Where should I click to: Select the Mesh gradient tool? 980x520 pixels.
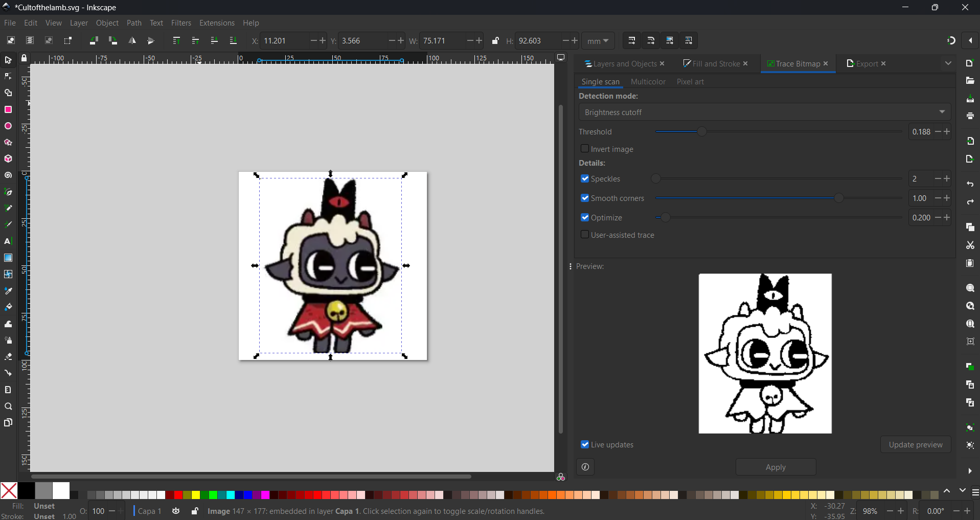tap(8, 274)
